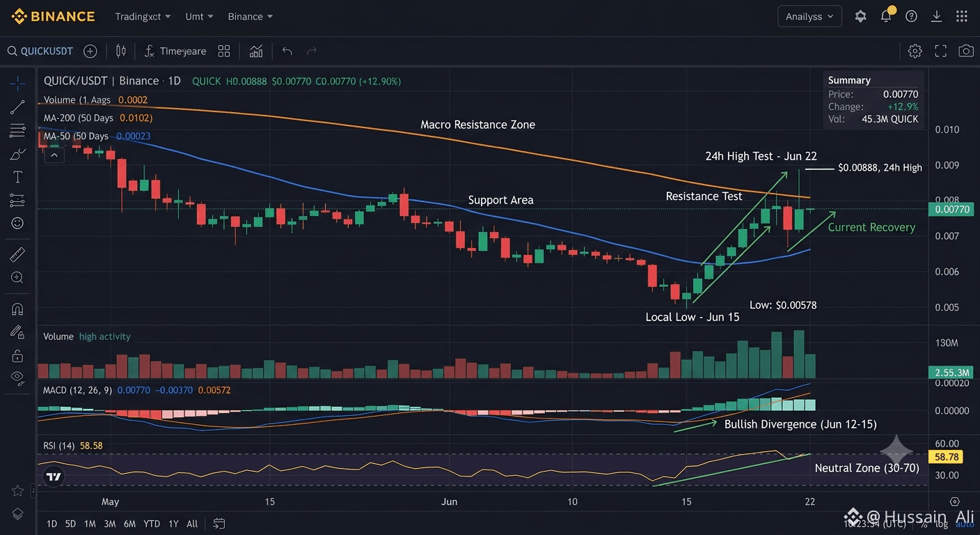The height and width of the screenshot is (535, 980).
Task: Select the 1D time range
Action: [x=52, y=523]
